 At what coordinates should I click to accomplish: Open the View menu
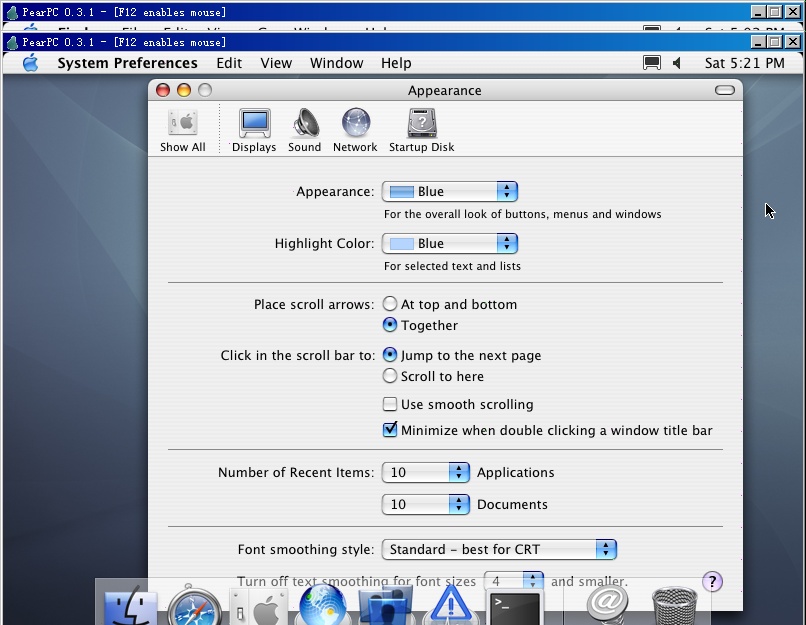(x=276, y=63)
